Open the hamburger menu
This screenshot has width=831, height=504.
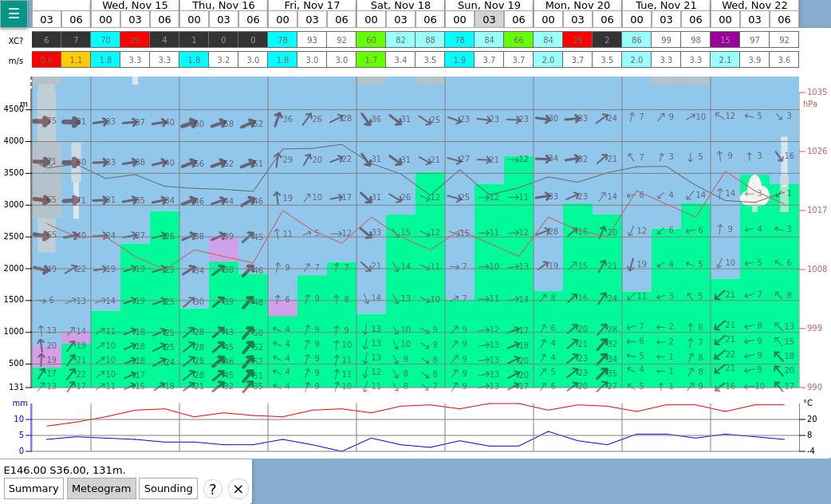pos(14,14)
